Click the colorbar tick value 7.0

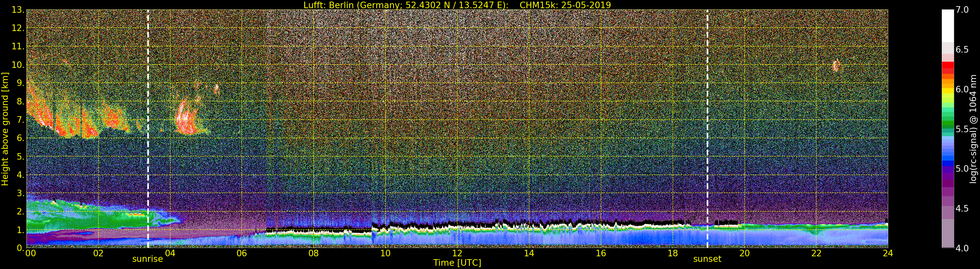(x=962, y=10)
